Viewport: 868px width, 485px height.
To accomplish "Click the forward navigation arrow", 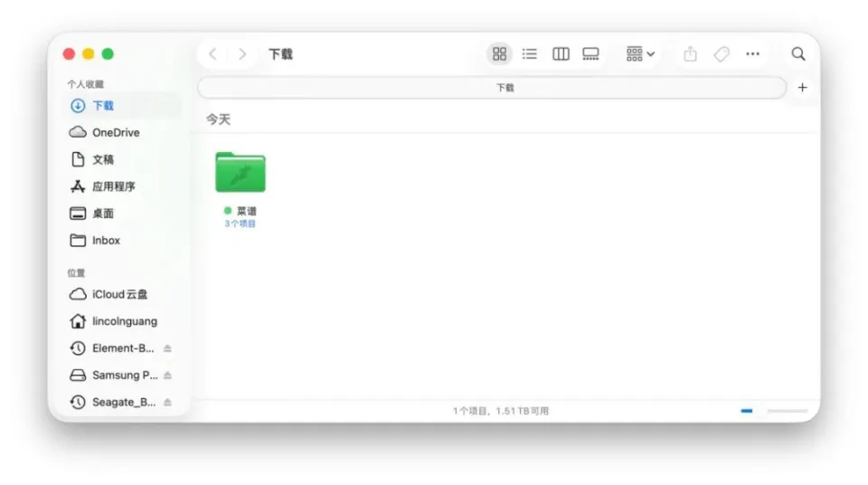I will (x=241, y=54).
